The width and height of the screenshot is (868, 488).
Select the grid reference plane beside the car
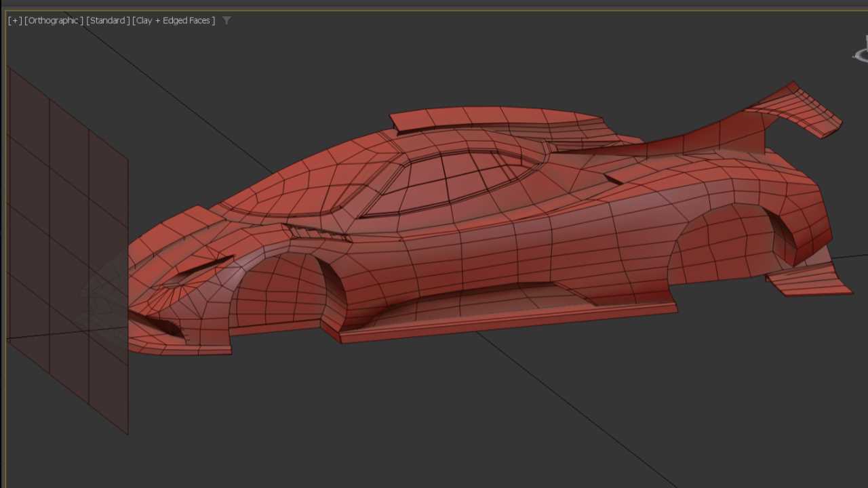67,249
